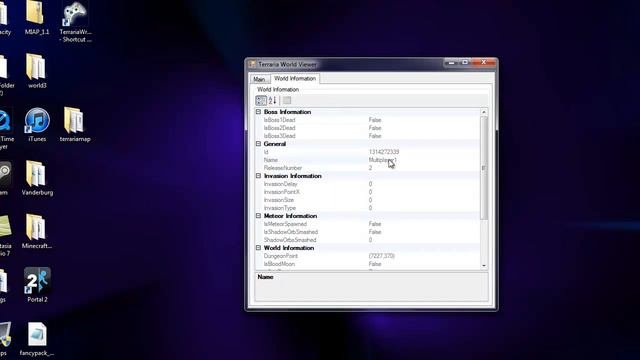Select the ShadowOrbsSmashed property row
Viewport: 640px width, 360px height.
coord(367,240)
